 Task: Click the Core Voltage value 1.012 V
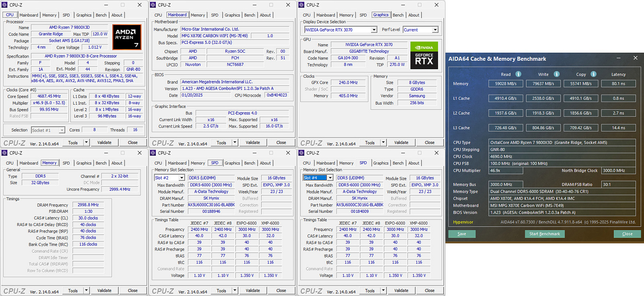(x=95, y=47)
